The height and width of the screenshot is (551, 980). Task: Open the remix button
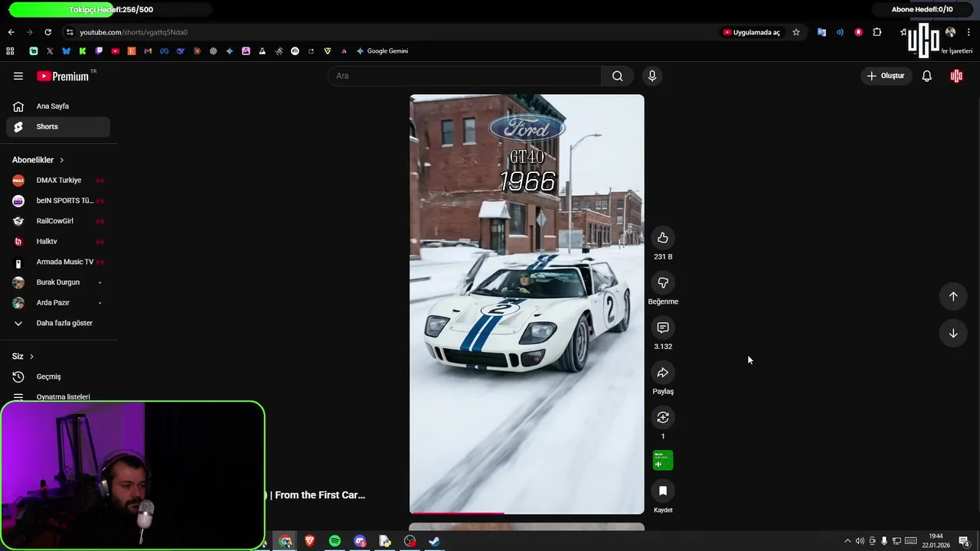point(663,417)
